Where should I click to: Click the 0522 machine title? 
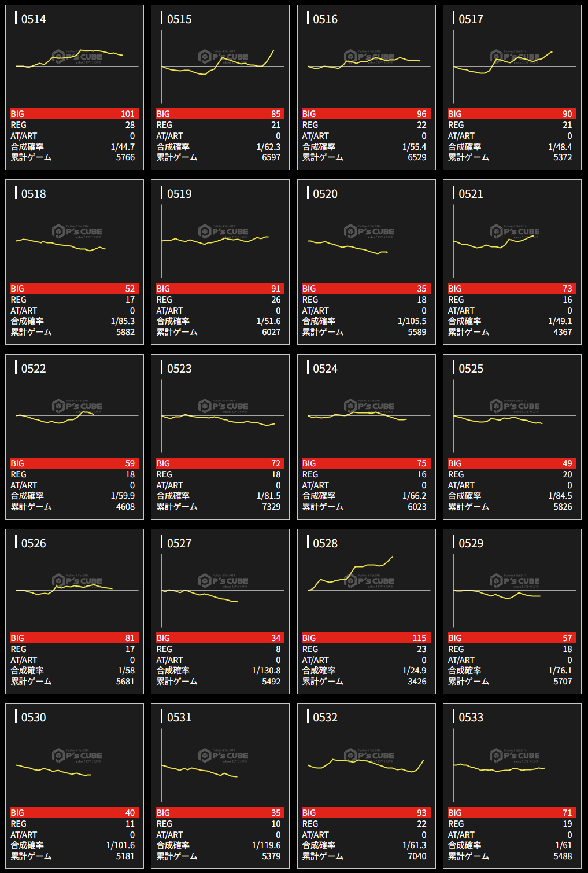pos(34,369)
